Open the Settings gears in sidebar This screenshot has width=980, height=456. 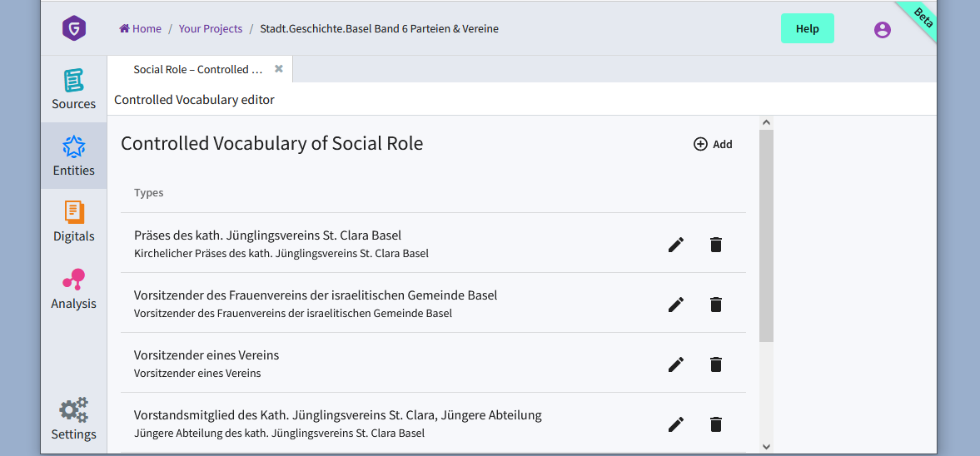pos(74,419)
